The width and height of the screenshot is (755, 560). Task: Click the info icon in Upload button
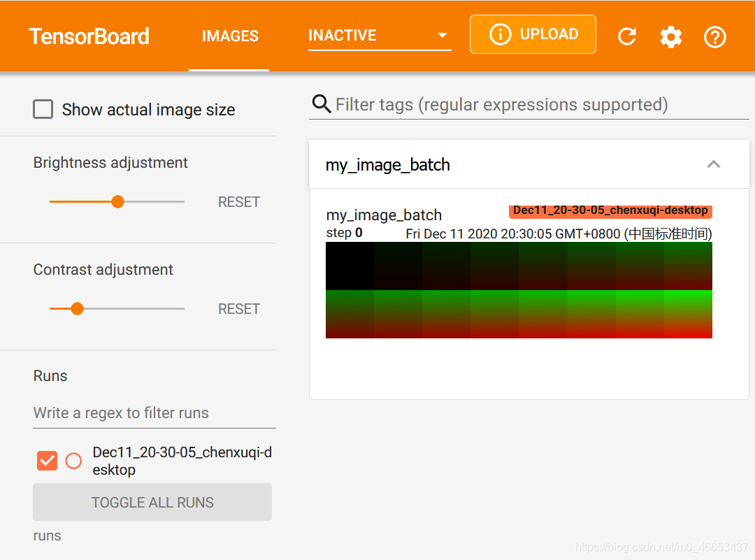tap(500, 34)
